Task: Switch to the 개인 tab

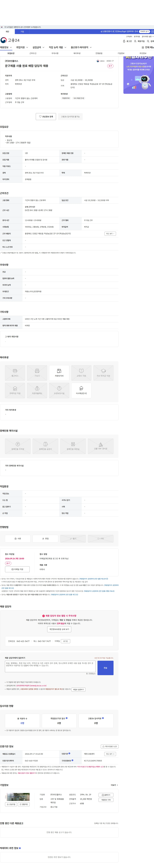Action: (7, 32)
